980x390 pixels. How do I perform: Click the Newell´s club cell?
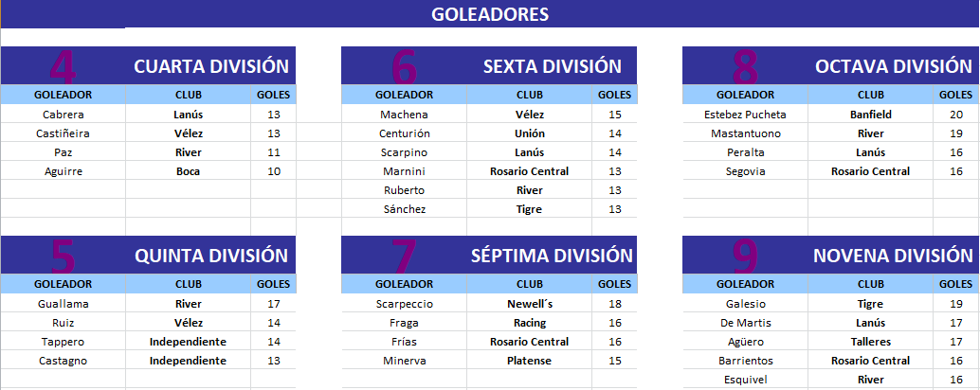tap(530, 304)
